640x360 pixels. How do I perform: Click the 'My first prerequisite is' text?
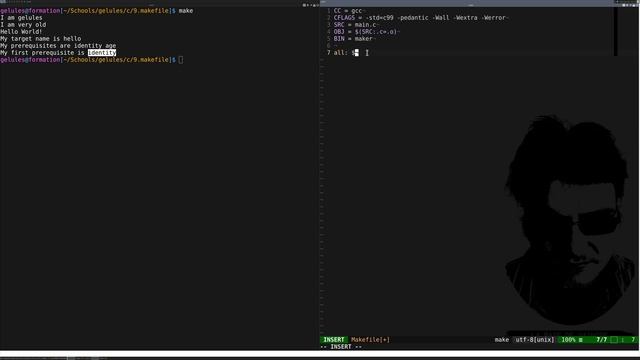click(42, 53)
